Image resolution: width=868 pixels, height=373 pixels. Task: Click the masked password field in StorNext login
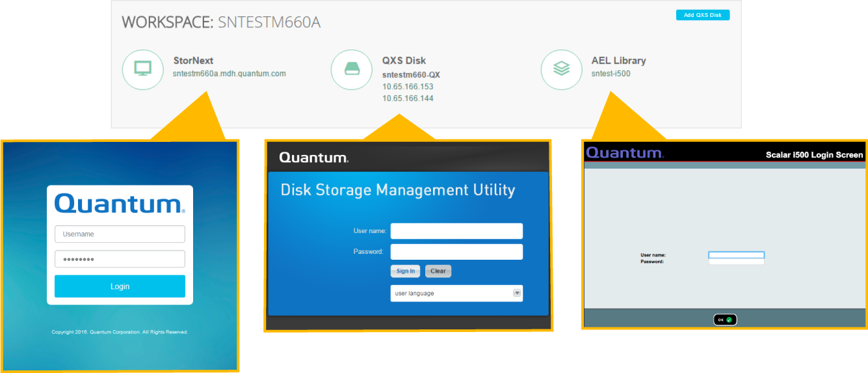click(120, 259)
